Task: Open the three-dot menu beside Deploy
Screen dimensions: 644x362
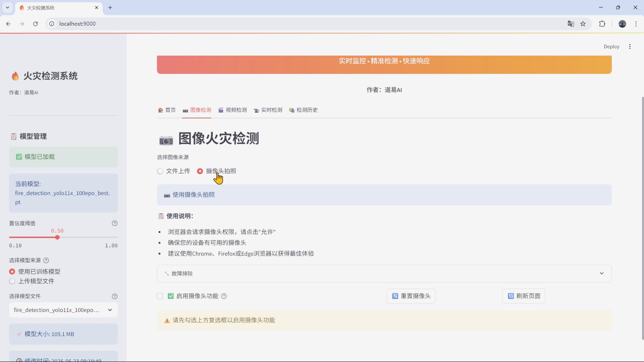Action: [630, 47]
